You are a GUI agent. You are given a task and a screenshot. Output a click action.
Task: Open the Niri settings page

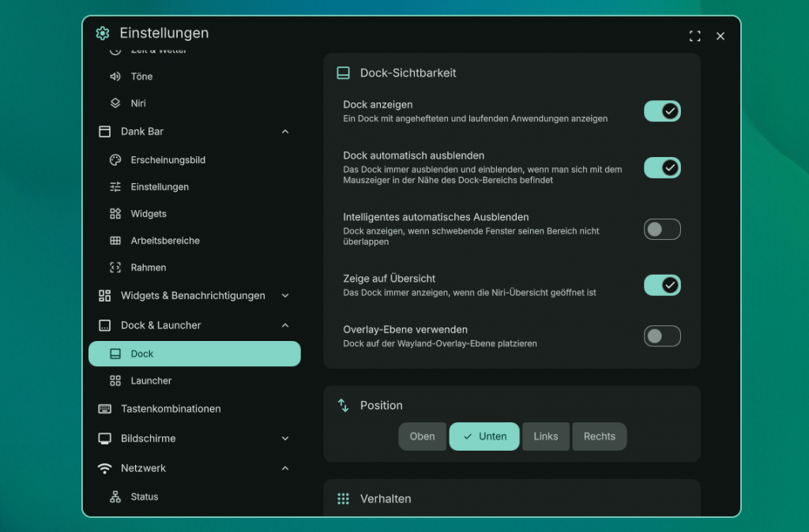(194, 103)
